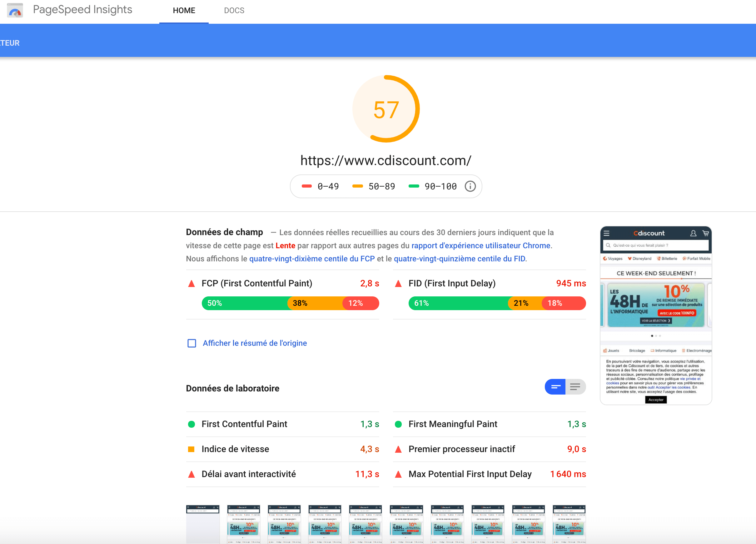Click the shopping cart icon in preview
The width and height of the screenshot is (756, 544).
(x=705, y=233)
